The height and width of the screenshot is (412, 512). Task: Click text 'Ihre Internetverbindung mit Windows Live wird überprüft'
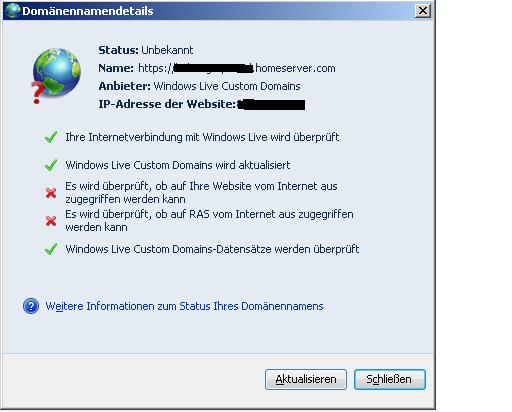[202, 137]
